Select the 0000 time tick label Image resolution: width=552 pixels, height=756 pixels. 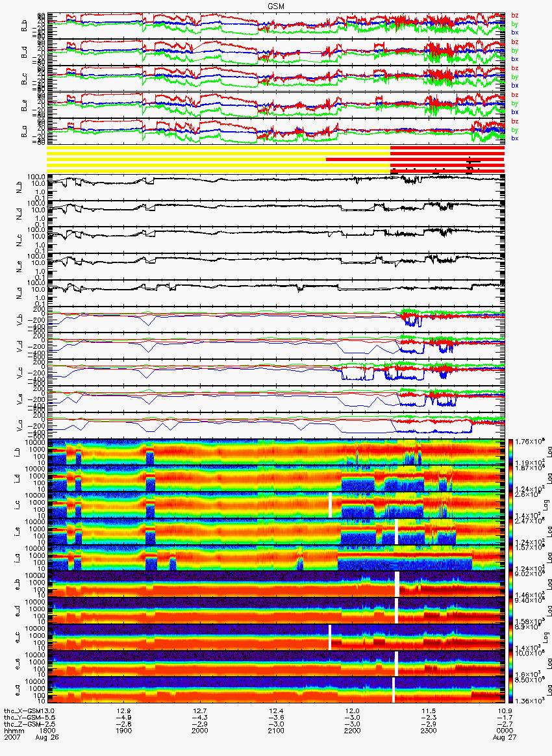(505, 731)
